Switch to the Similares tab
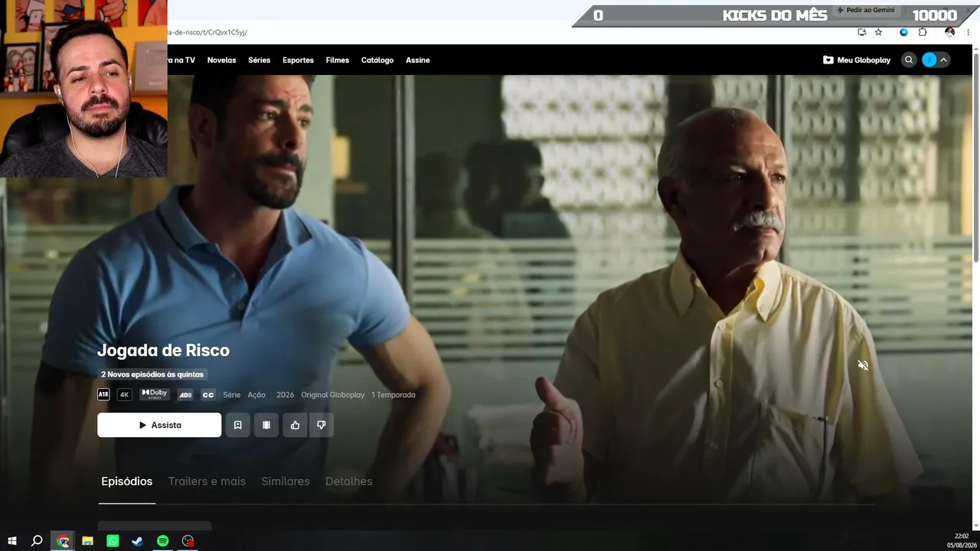This screenshot has height=551, width=980. pyautogui.click(x=286, y=481)
